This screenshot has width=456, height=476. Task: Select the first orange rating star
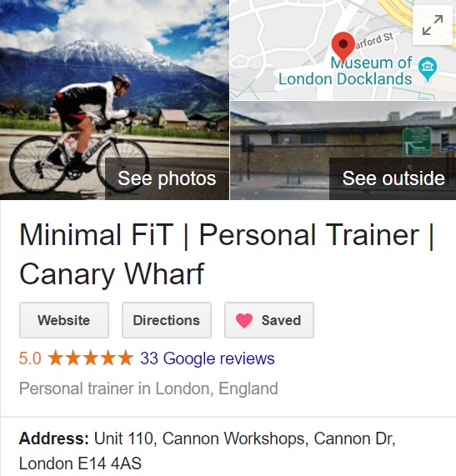56,358
